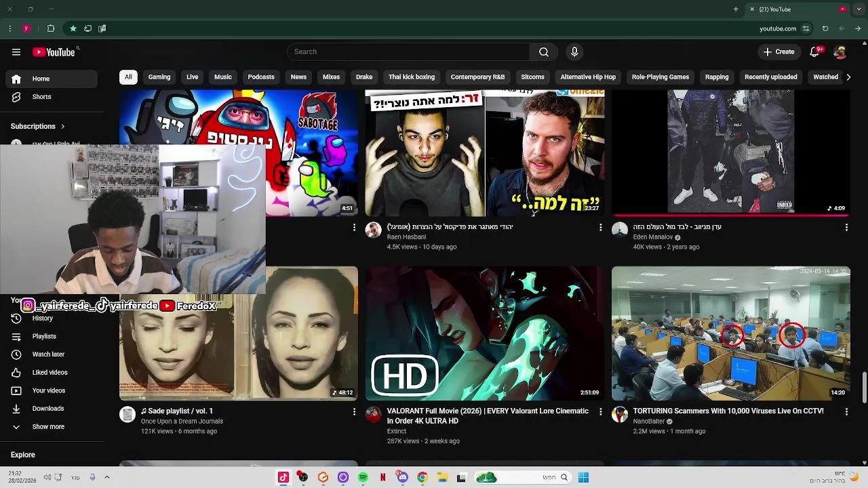Select the Thai kick boxing chip
Screen dimensions: 868x488
point(412,77)
